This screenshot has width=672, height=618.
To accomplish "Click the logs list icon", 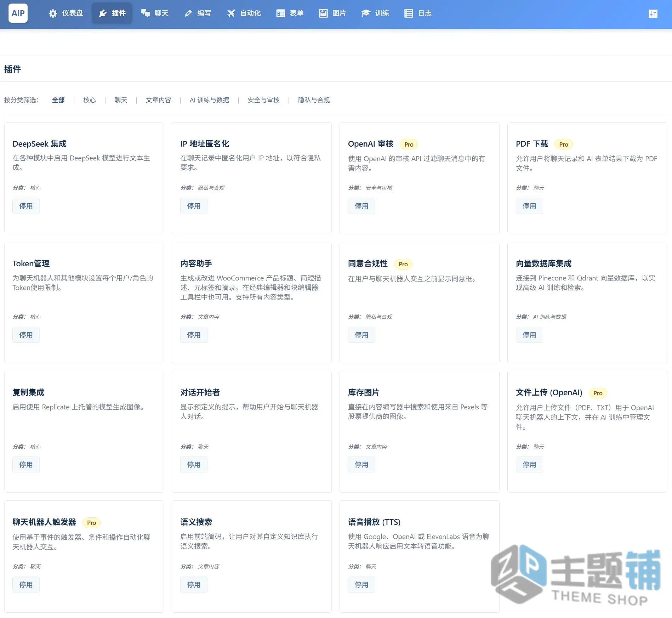I will click(x=409, y=13).
